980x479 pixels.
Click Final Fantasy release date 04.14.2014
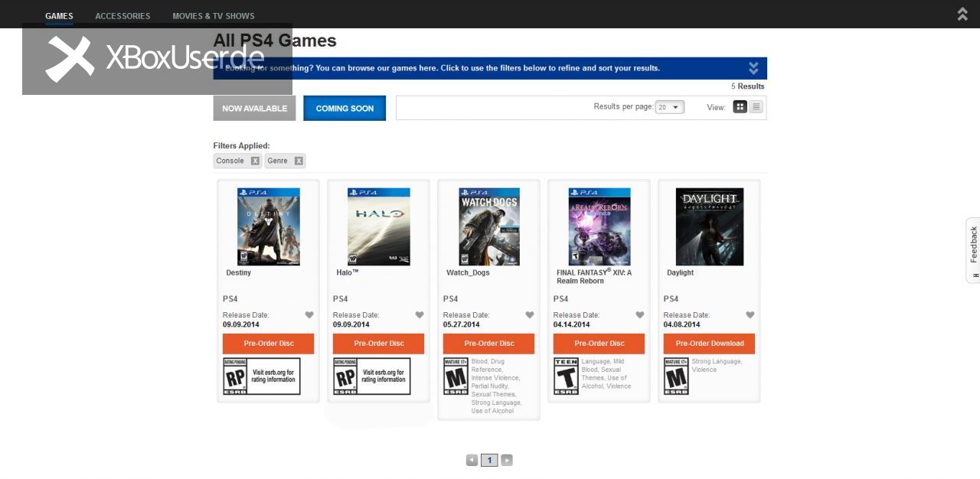click(x=572, y=324)
